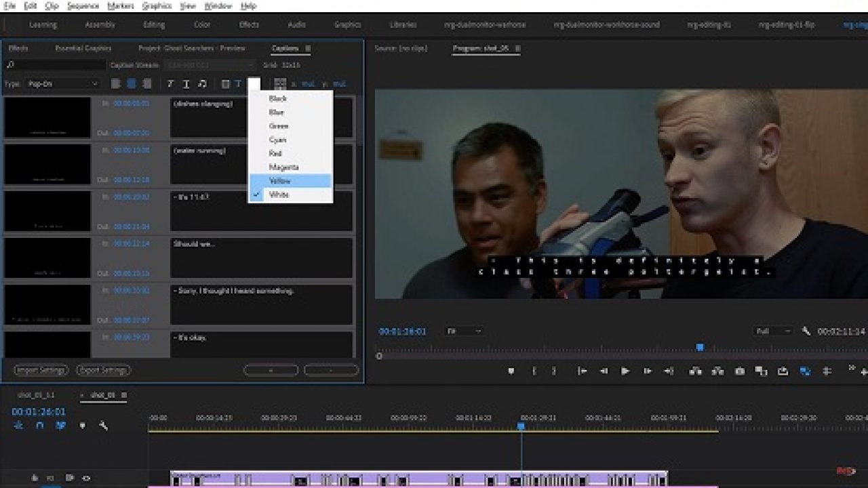Toggle underline caption styling
Image resolution: width=868 pixels, height=488 pixels.
click(186, 84)
